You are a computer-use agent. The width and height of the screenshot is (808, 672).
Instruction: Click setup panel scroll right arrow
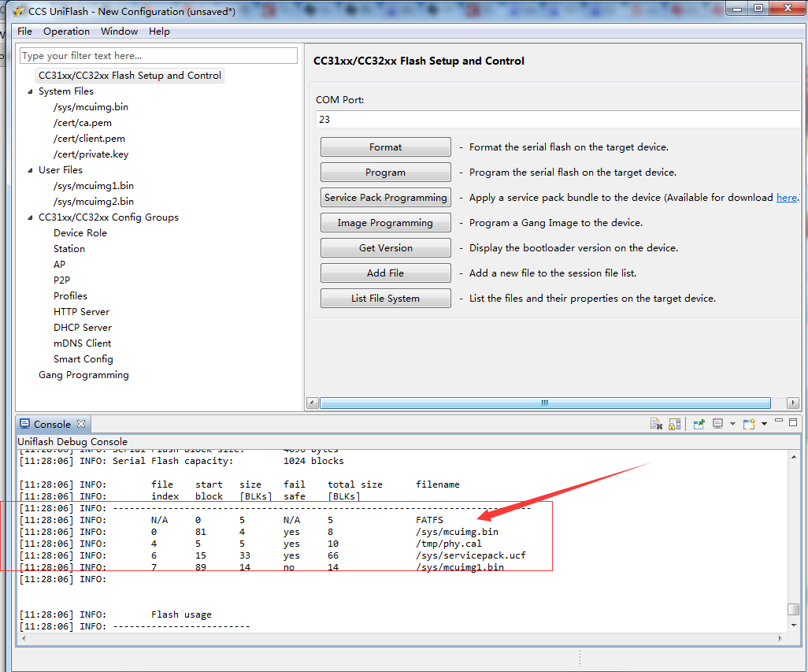(793, 403)
